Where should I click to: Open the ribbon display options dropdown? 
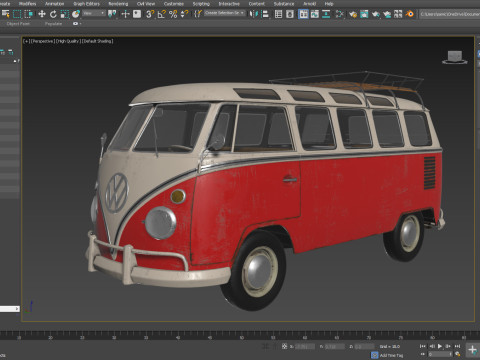click(77, 24)
